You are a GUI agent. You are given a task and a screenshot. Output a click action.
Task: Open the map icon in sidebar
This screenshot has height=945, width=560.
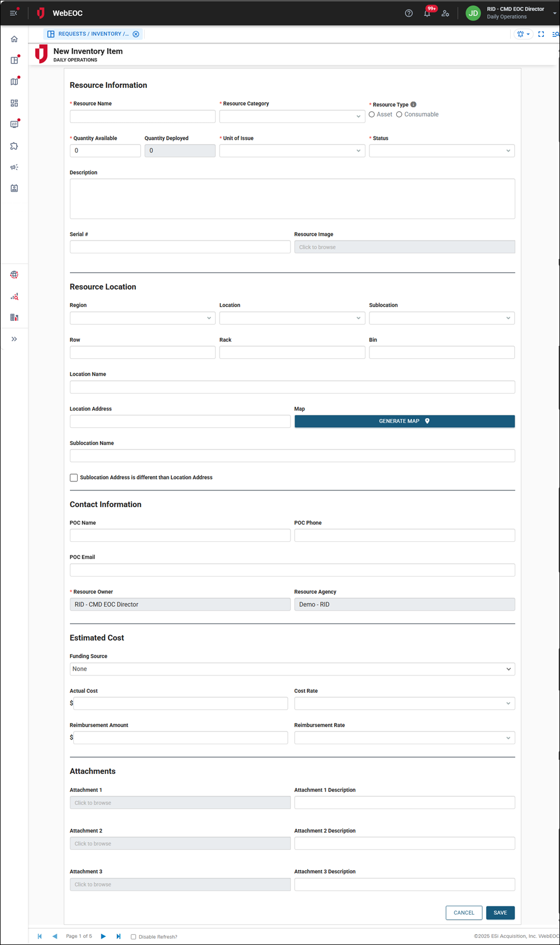click(15, 82)
